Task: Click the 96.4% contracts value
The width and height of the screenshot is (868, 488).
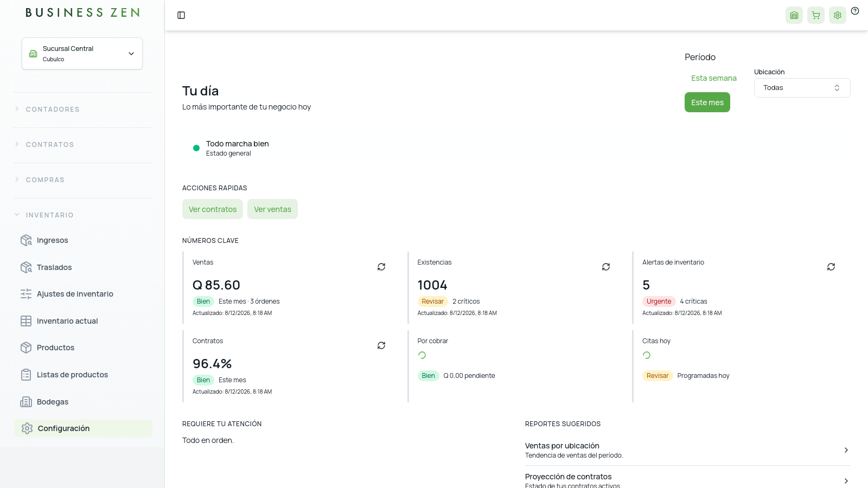Action: tap(212, 364)
